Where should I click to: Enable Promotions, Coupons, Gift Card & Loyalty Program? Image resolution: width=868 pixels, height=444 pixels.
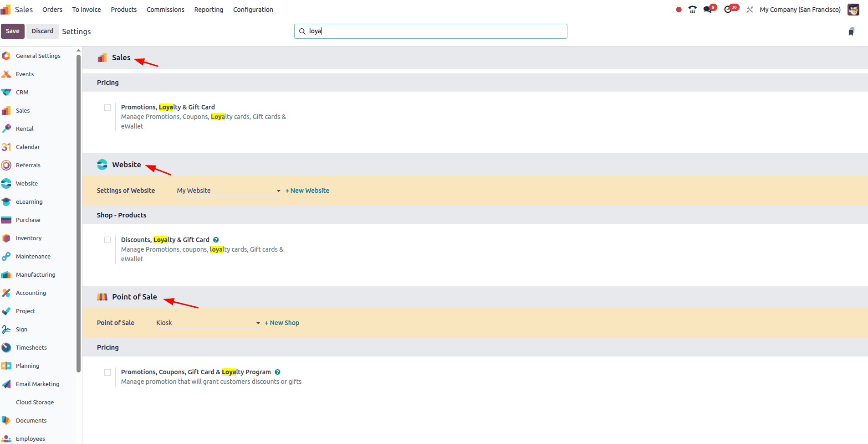point(107,372)
